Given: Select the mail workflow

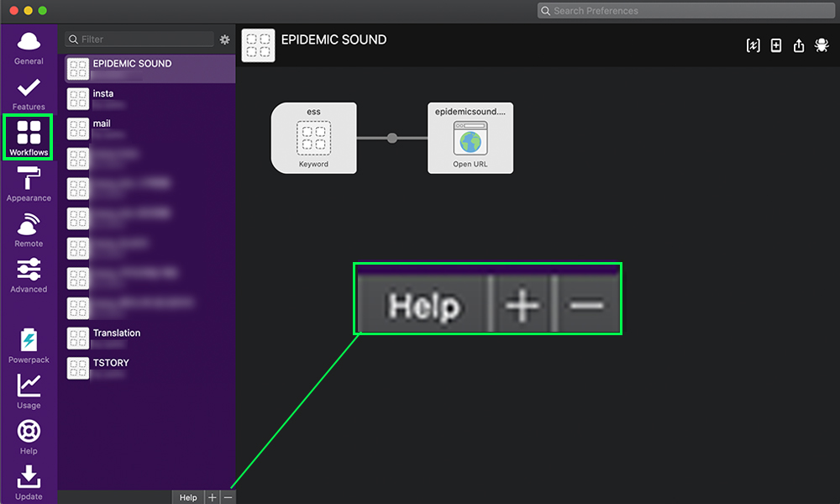Looking at the screenshot, I should 150,129.
